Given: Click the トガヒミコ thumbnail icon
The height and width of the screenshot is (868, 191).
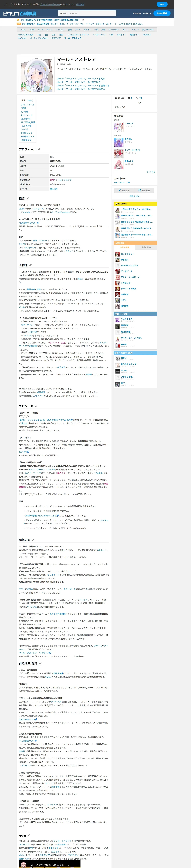Looking at the screenshot, I should pyautogui.click(x=118, y=283).
